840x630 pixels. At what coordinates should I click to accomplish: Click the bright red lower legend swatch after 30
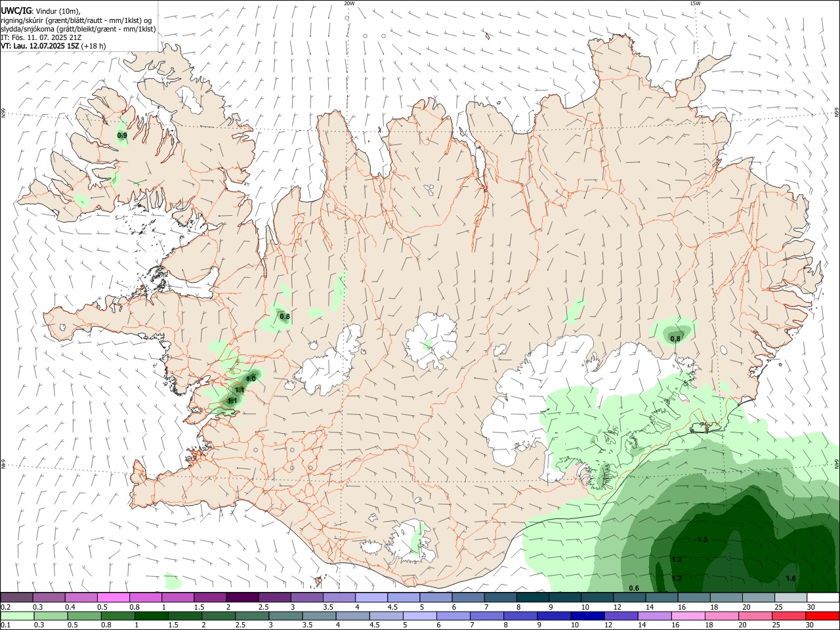coord(822,616)
